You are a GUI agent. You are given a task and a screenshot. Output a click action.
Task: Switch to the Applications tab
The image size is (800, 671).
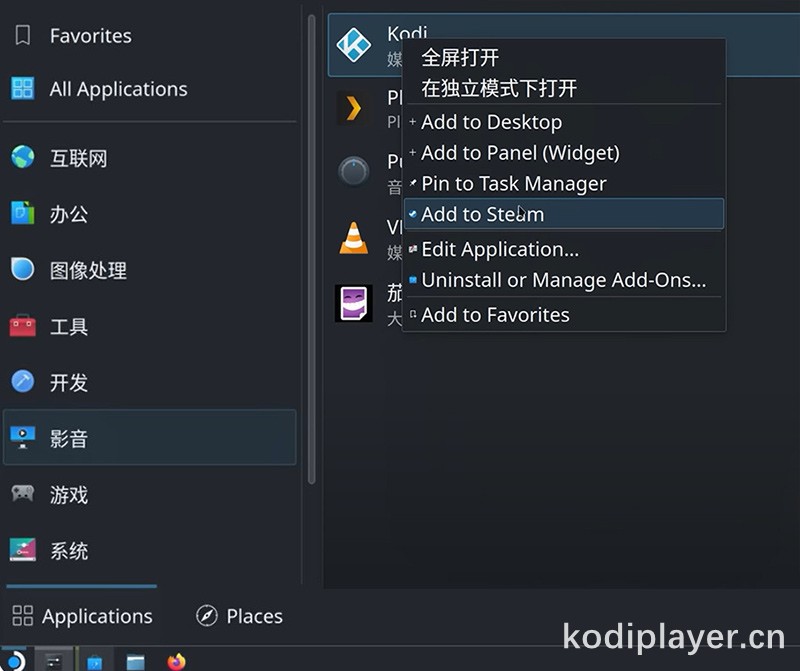82,616
